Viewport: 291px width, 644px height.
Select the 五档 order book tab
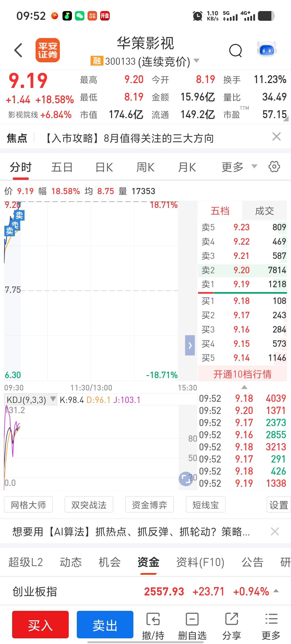coord(220,211)
